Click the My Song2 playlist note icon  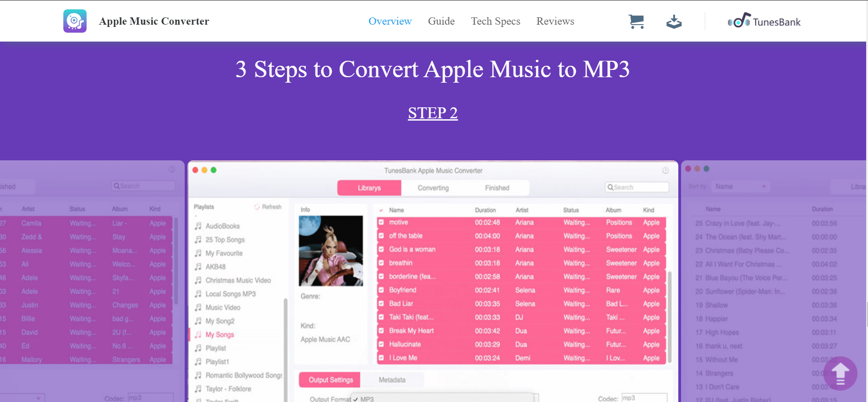point(198,321)
